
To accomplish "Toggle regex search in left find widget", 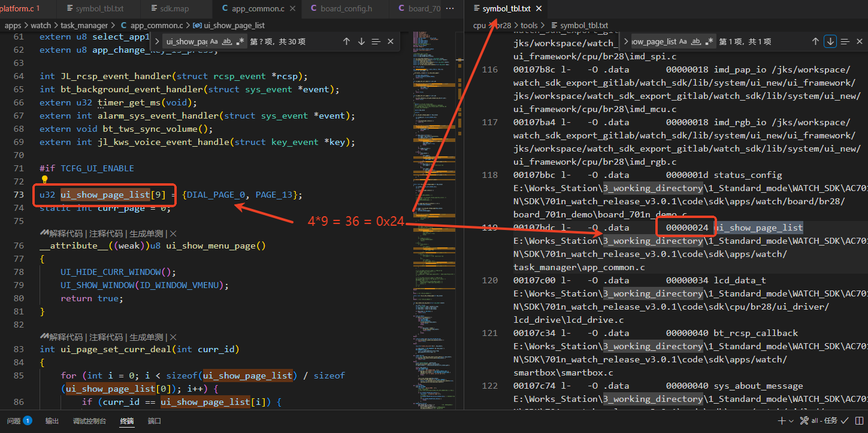I will [x=240, y=41].
